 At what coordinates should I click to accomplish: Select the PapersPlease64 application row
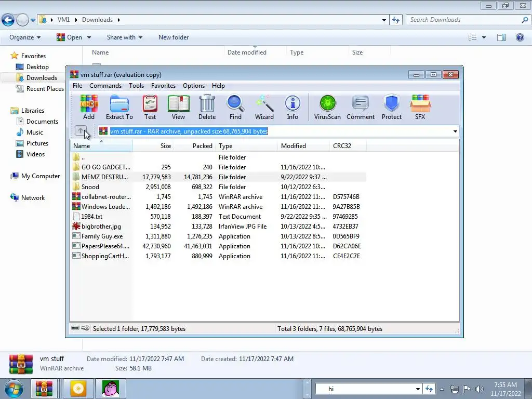pos(218,246)
